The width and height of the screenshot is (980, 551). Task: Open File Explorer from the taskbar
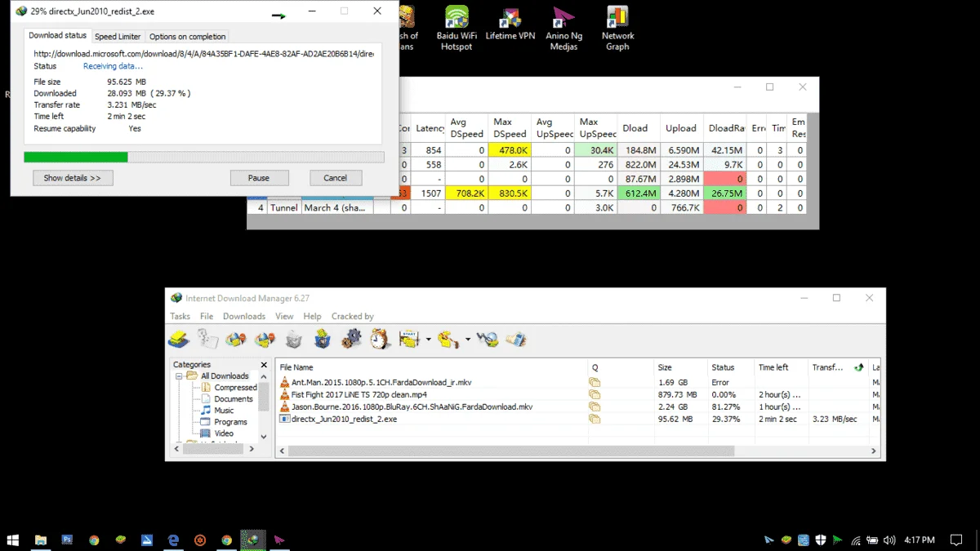point(40,540)
